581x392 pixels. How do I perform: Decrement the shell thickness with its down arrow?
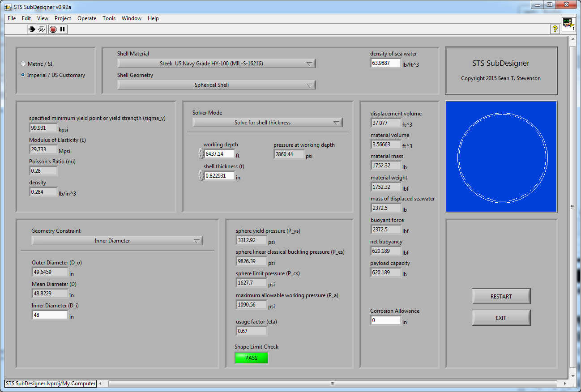201,178
